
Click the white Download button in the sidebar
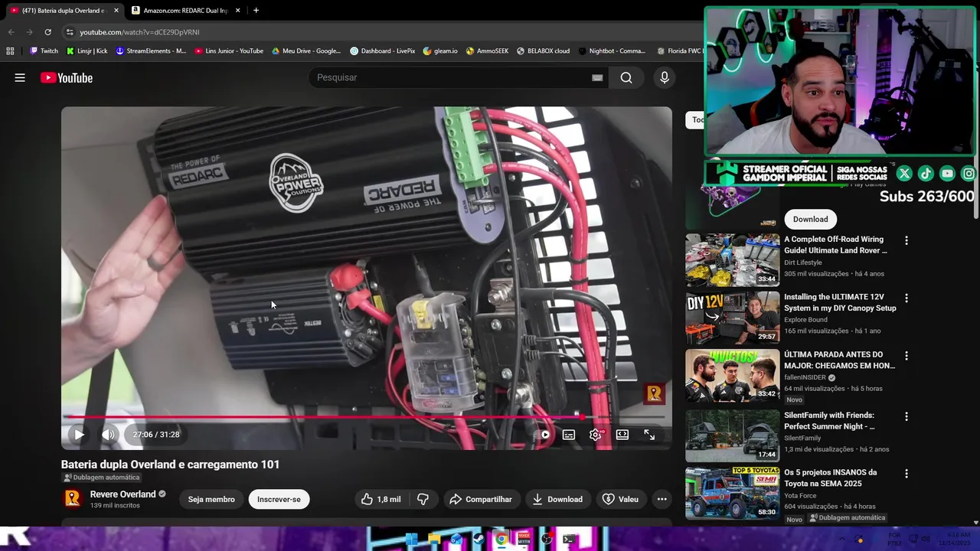[x=810, y=219]
